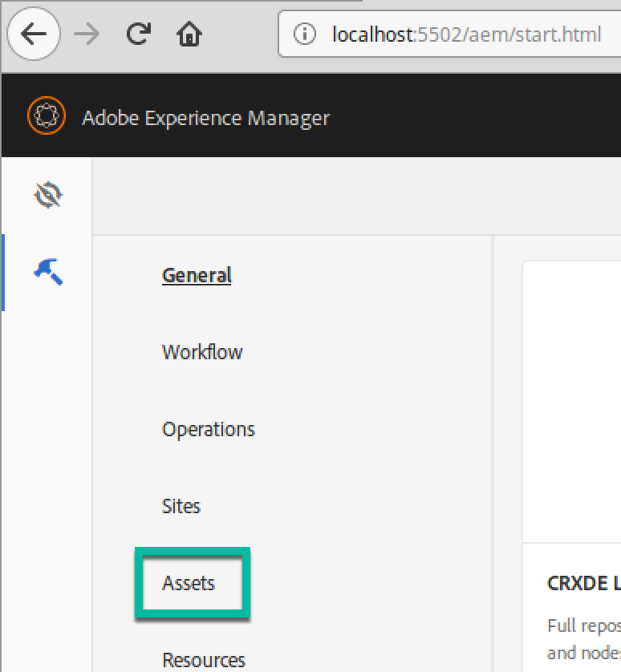Go back with the browser back arrow
Screen dimensions: 621x672
[33, 34]
